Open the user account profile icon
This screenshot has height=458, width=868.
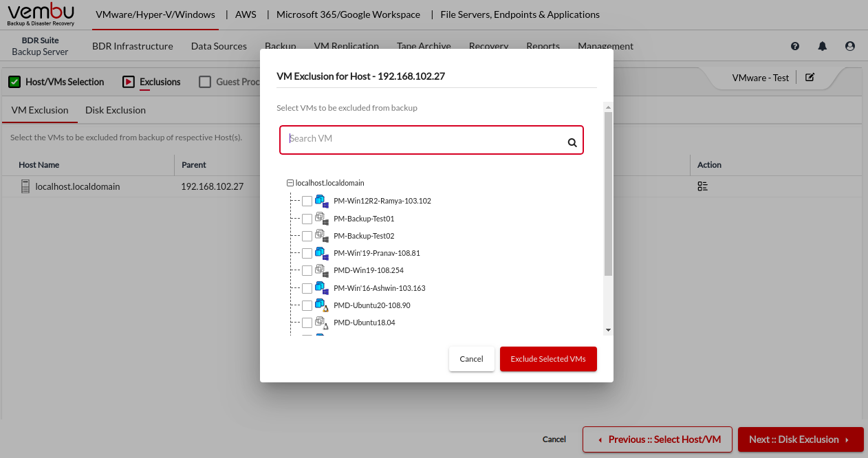click(x=849, y=46)
